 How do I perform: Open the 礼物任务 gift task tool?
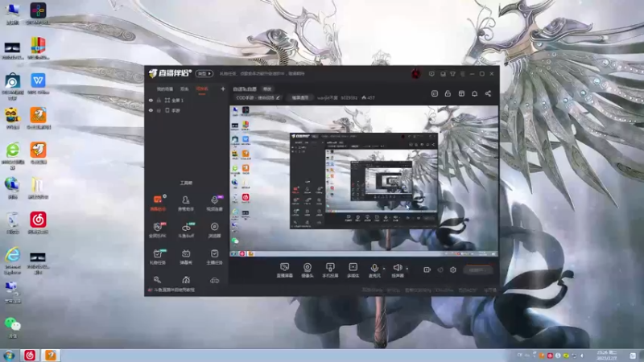(x=158, y=257)
